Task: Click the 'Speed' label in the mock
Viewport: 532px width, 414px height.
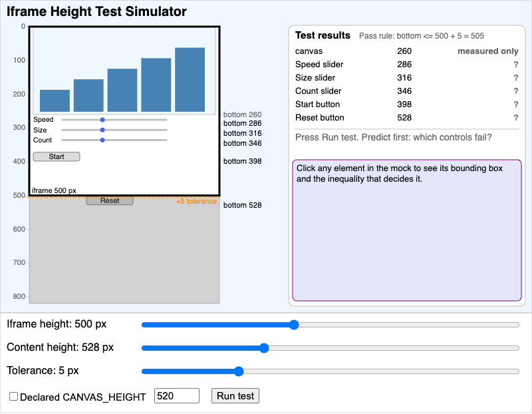Action: (43, 120)
